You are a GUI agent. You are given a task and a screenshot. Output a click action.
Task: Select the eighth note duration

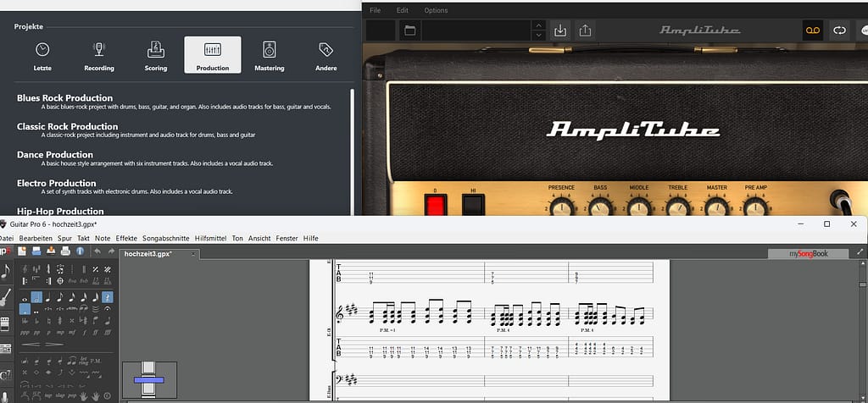click(60, 297)
